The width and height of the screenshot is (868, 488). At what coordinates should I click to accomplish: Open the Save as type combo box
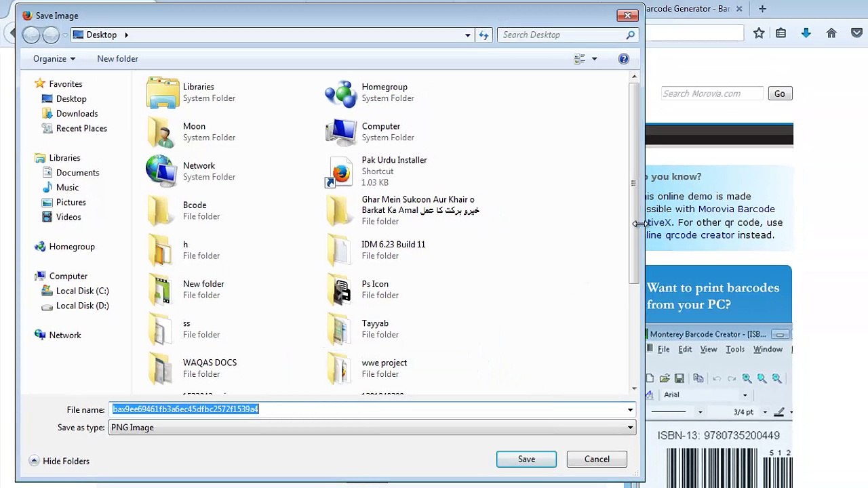372,428
